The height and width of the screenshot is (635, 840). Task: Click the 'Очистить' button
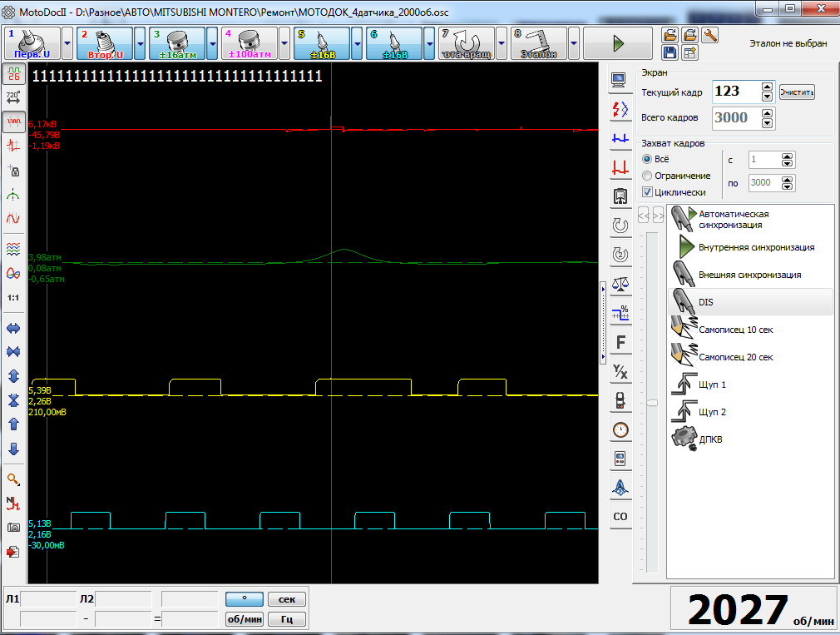[797, 92]
